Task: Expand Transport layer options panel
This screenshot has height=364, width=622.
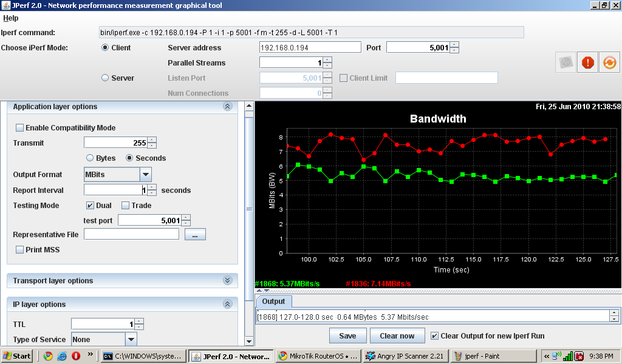Action: (227, 280)
